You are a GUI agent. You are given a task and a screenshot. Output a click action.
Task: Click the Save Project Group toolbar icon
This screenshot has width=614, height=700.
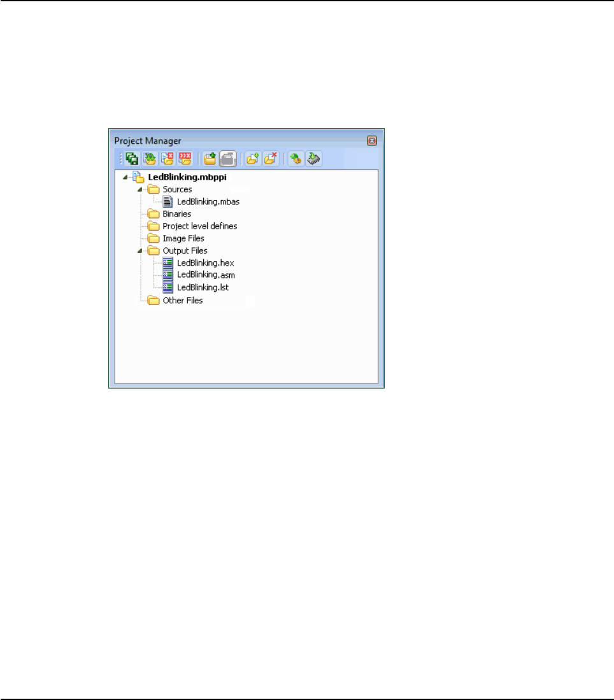tap(132, 159)
